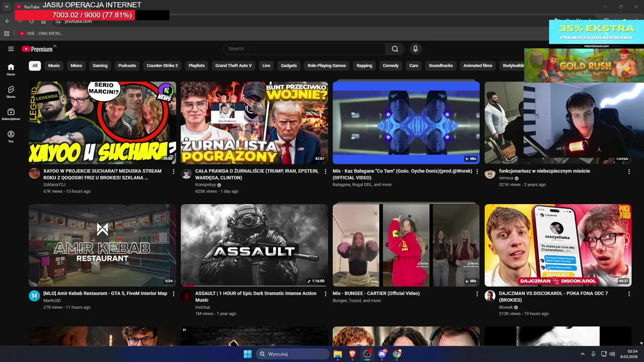Select the Soundtracks filter chip
Viewport: 644px width, 362px height.
[x=441, y=65]
